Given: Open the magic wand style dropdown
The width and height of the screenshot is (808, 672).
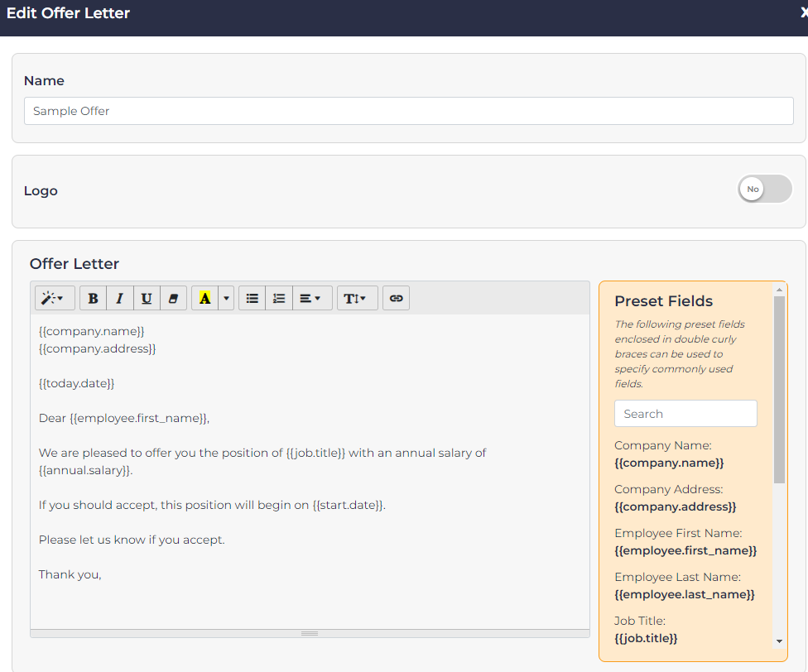Looking at the screenshot, I should click(55, 299).
